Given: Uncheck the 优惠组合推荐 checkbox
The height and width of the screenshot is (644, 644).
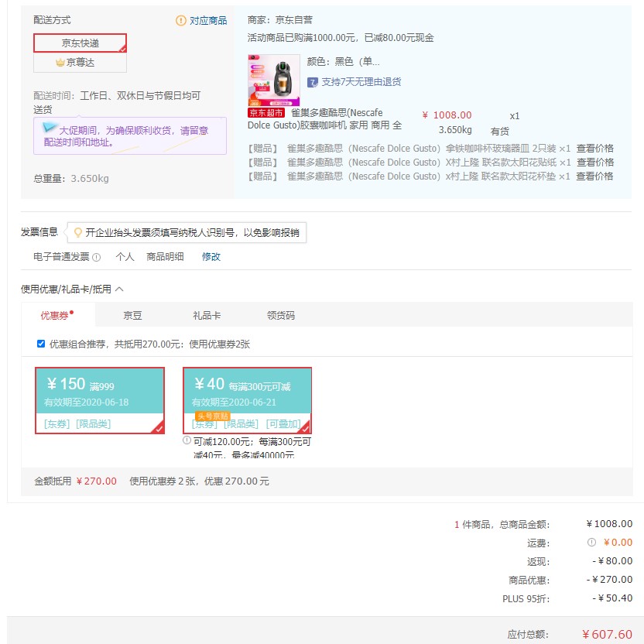Looking at the screenshot, I should pyautogui.click(x=41, y=344).
